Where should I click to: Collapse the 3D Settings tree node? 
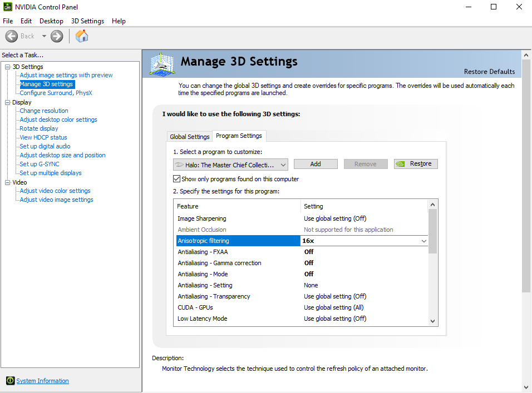pyautogui.click(x=7, y=67)
